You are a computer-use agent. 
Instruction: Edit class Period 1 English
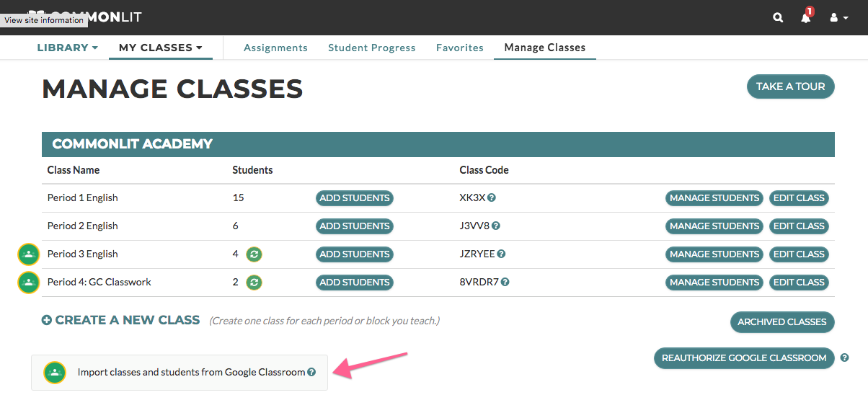[799, 197]
